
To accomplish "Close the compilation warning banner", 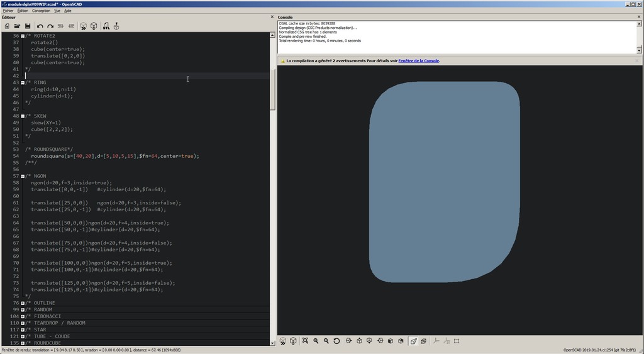I will click(x=637, y=61).
